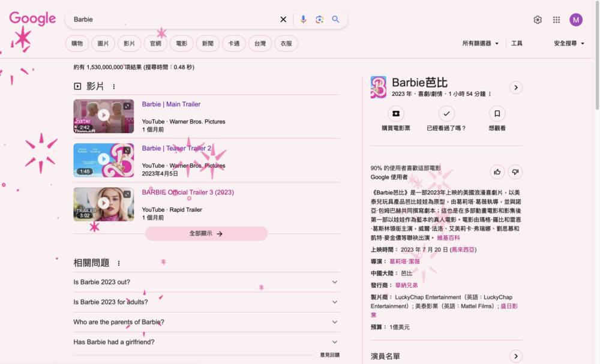Click the ticket icon to buy movie tickets
Screen dimensions: 600x364
pos(395,113)
